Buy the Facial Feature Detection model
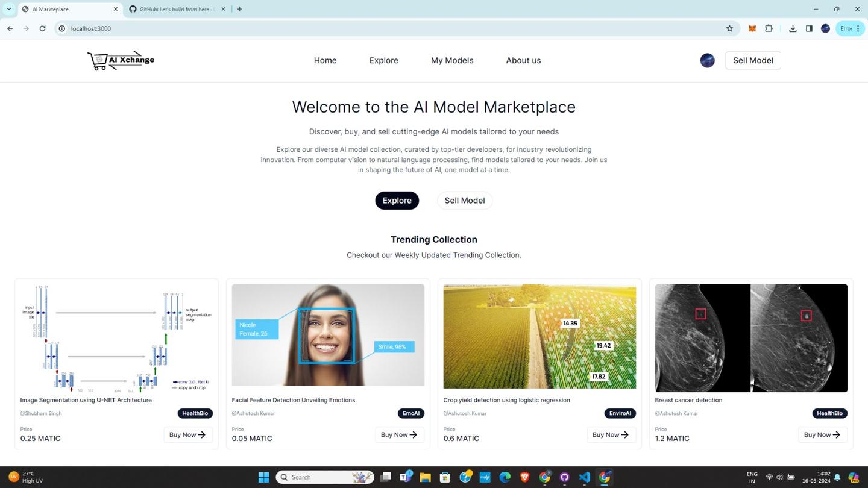The image size is (868, 488). (x=399, y=434)
